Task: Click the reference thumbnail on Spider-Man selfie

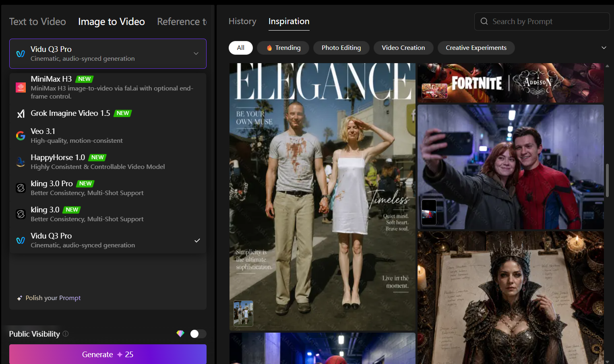Action: (429, 212)
